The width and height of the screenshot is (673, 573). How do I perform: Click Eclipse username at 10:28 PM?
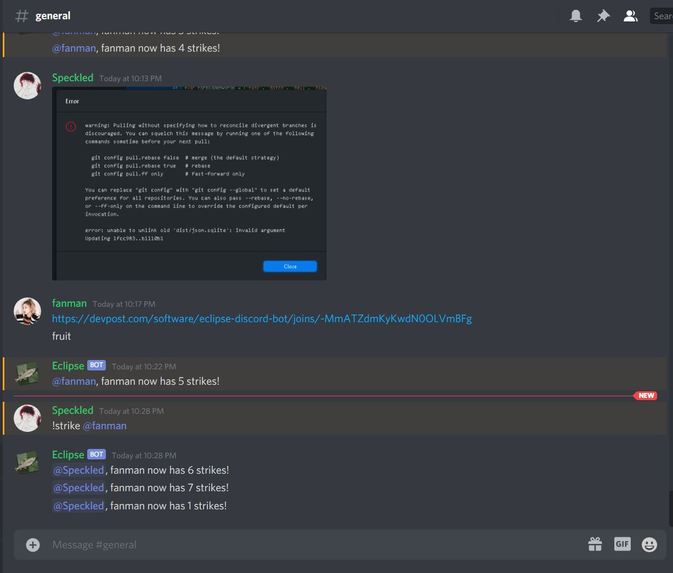(x=68, y=455)
